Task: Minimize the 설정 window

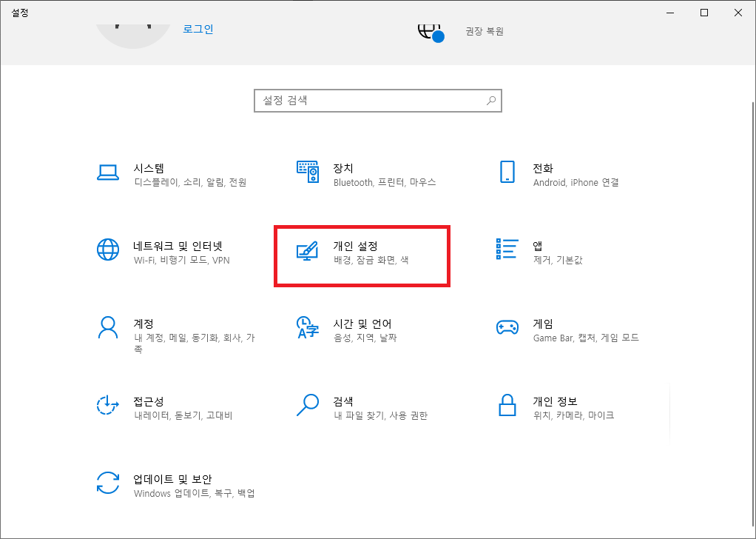Action: pyautogui.click(x=671, y=13)
